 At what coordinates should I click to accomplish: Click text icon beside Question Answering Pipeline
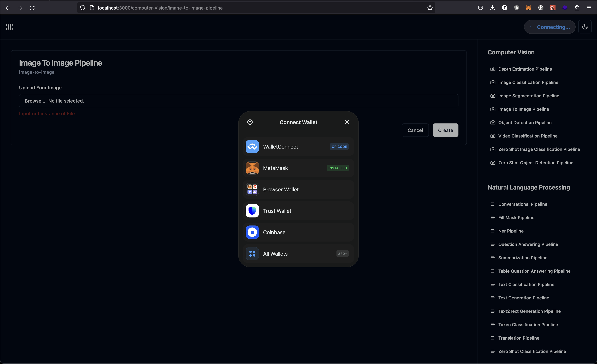[493, 244]
